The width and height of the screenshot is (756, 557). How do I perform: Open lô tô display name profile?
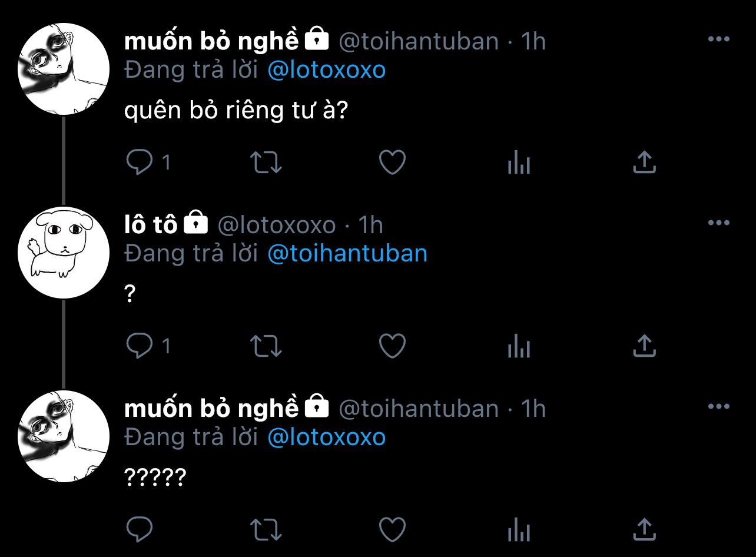(x=151, y=224)
